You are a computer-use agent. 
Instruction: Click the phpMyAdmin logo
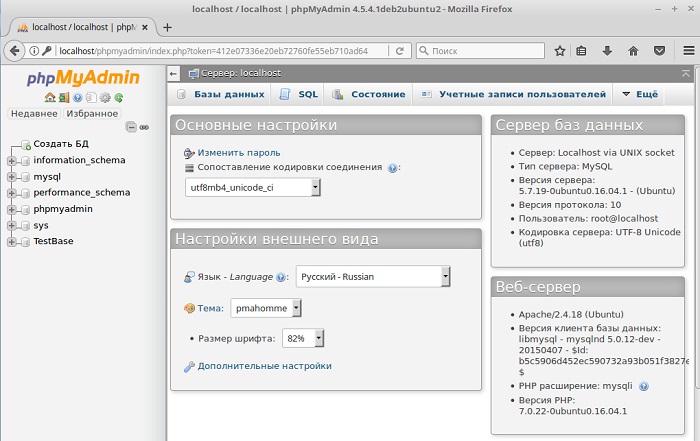(83, 78)
